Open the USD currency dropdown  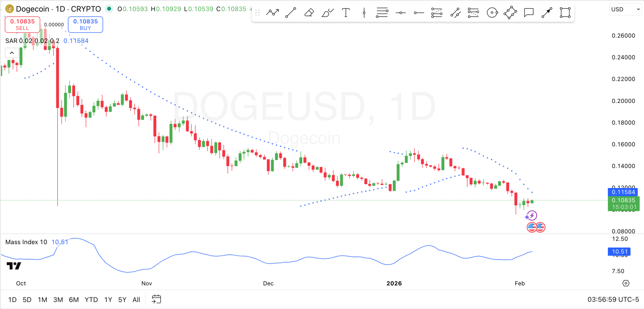pyautogui.click(x=625, y=9)
